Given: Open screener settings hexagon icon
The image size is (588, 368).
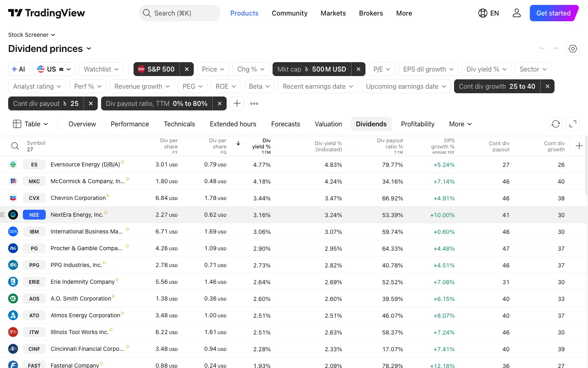Looking at the screenshot, I should [573, 49].
